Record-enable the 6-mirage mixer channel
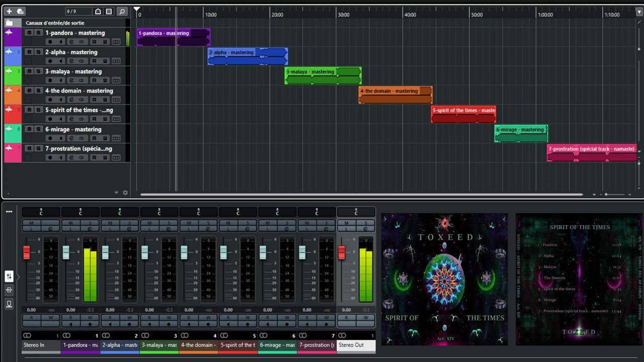This screenshot has width=644, height=362. pyautogui.click(x=287, y=324)
